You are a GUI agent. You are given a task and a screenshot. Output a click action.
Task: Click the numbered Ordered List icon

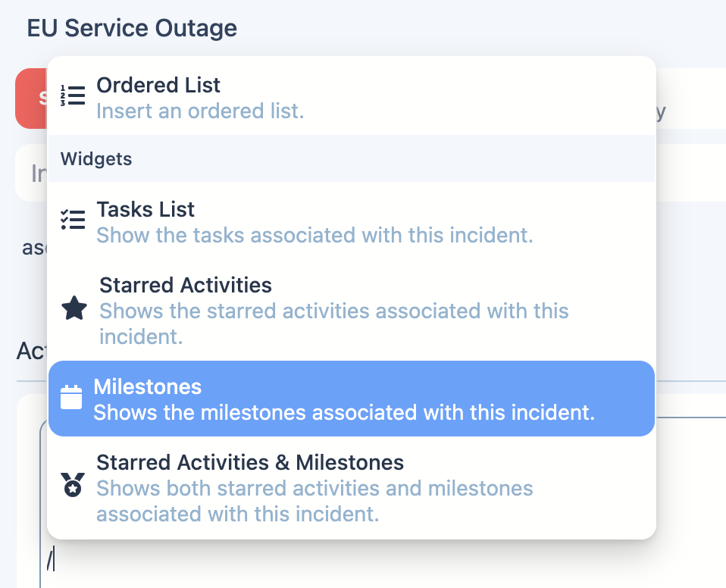click(x=73, y=95)
